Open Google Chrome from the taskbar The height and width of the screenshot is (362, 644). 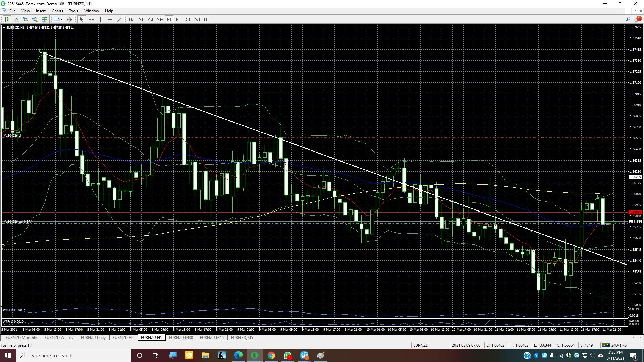(271, 355)
